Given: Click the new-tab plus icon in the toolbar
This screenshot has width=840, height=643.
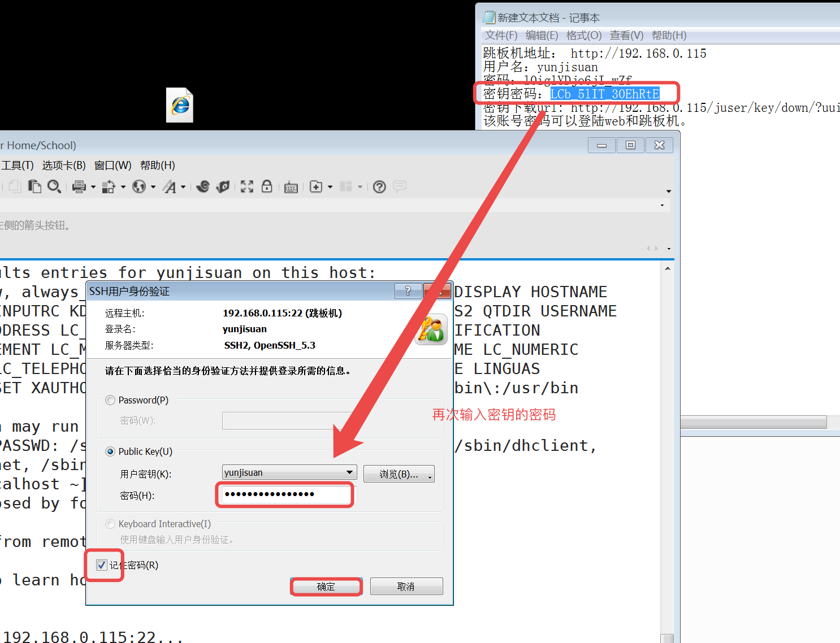Looking at the screenshot, I should (x=317, y=186).
